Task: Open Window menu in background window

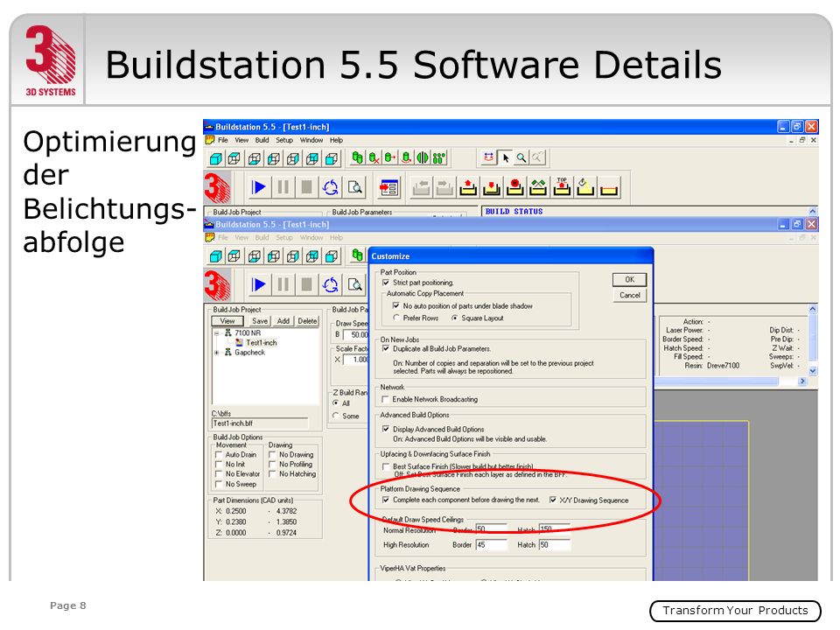Action: [x=311, y=140]
